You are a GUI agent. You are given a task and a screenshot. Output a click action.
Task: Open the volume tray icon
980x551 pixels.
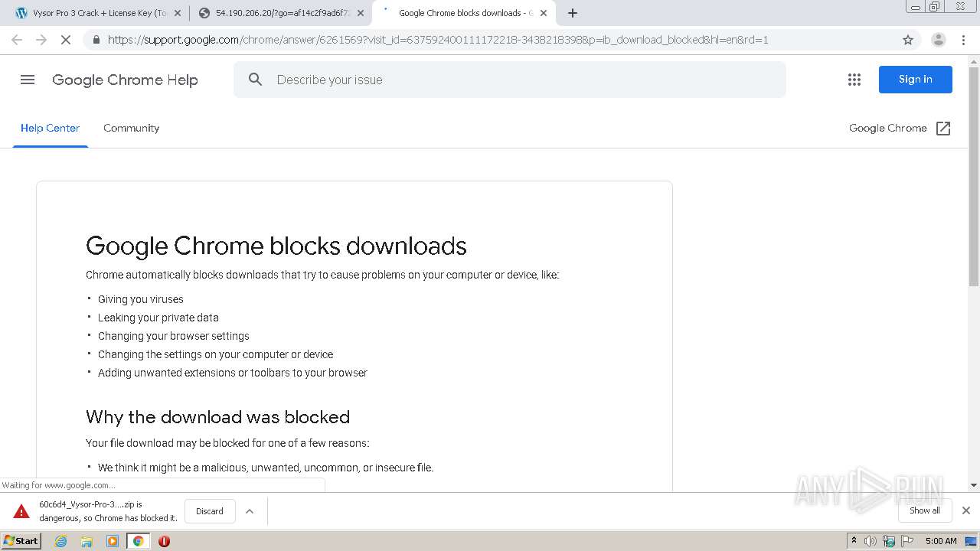pos(871,541)
